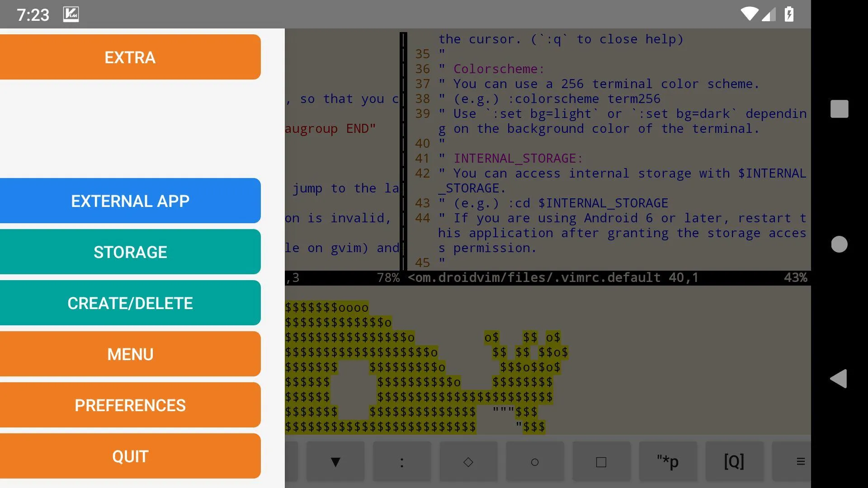The width and height of the screenshot is (868, 488).
Task: Click the diamond shape icon in toolbar
Action: [468, 462]
